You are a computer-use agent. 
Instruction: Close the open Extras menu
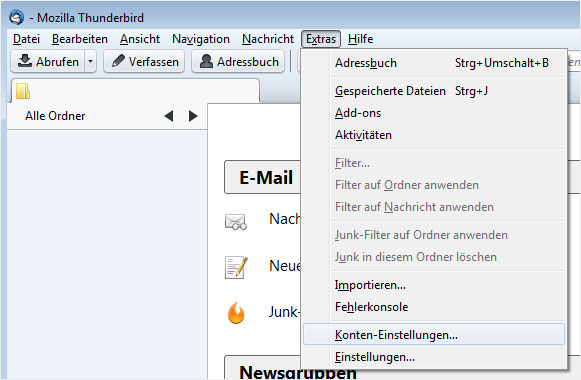click(x=321, y=39)
